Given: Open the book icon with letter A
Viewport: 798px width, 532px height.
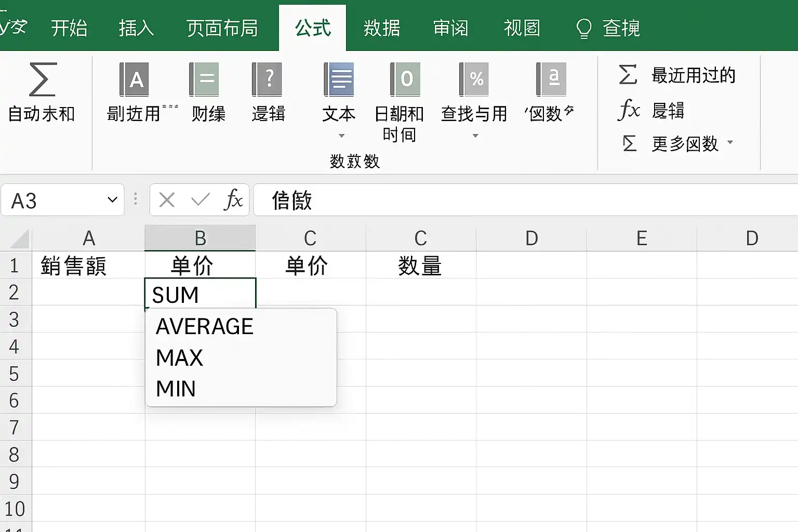Looking at the screenshot, I should point(135,79).
